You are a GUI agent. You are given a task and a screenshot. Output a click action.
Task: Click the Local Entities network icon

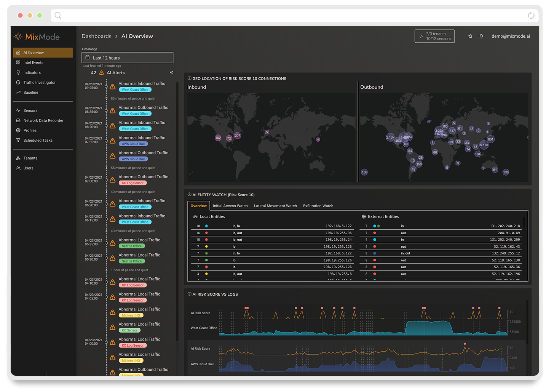click(195, 216)
